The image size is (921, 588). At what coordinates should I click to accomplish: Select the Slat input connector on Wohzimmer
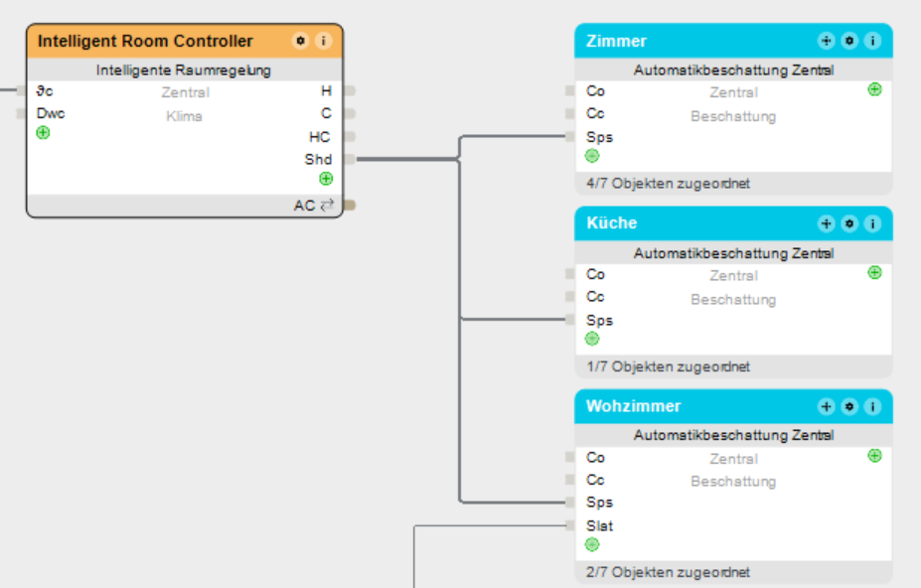(x=570, y=525)
